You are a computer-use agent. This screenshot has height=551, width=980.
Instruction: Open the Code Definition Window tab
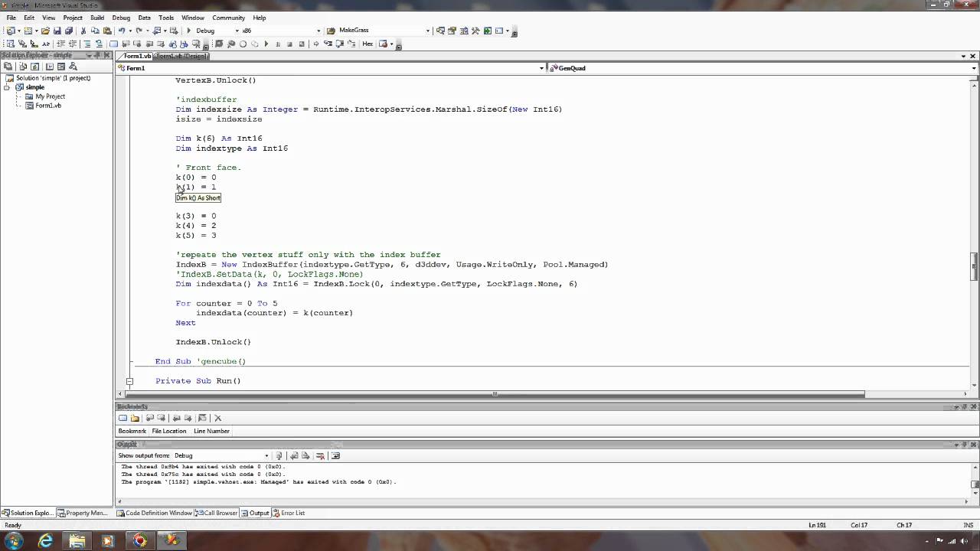[x=155, y=513]
